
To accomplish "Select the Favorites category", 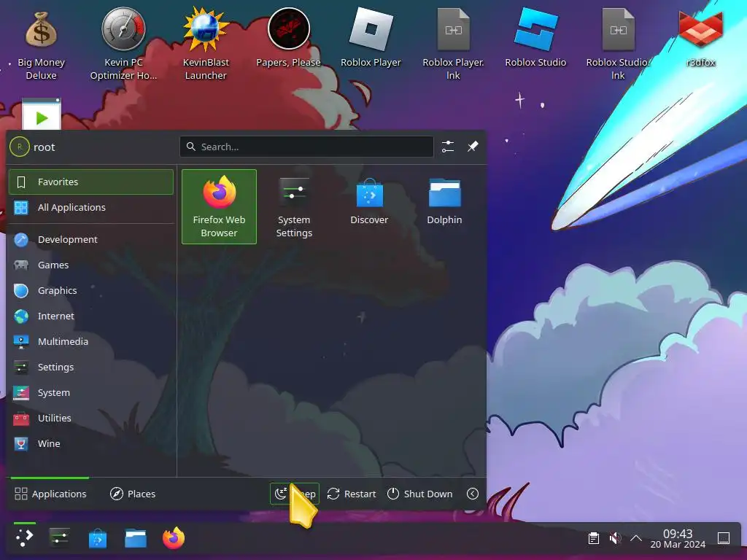I will point(91,182).
